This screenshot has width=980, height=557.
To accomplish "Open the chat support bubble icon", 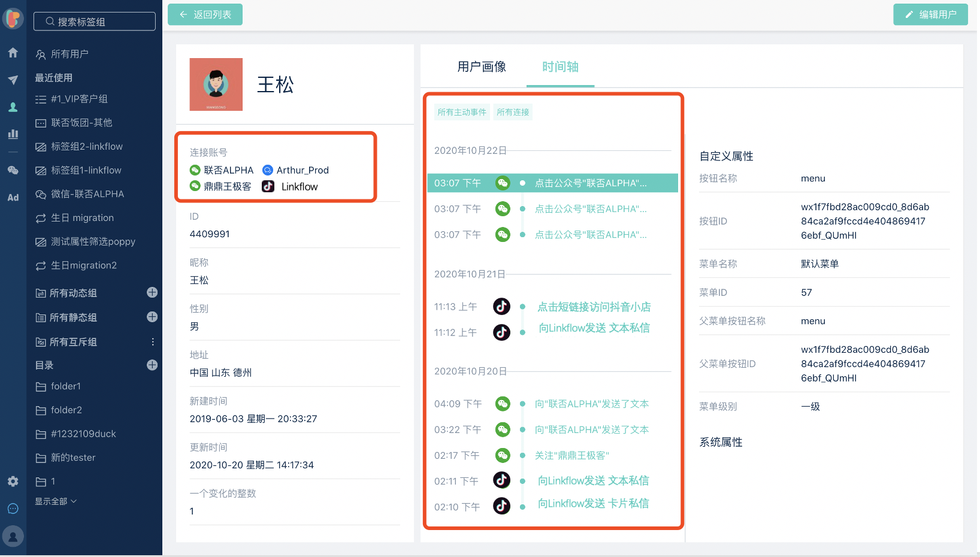I will tap(13, 508).
